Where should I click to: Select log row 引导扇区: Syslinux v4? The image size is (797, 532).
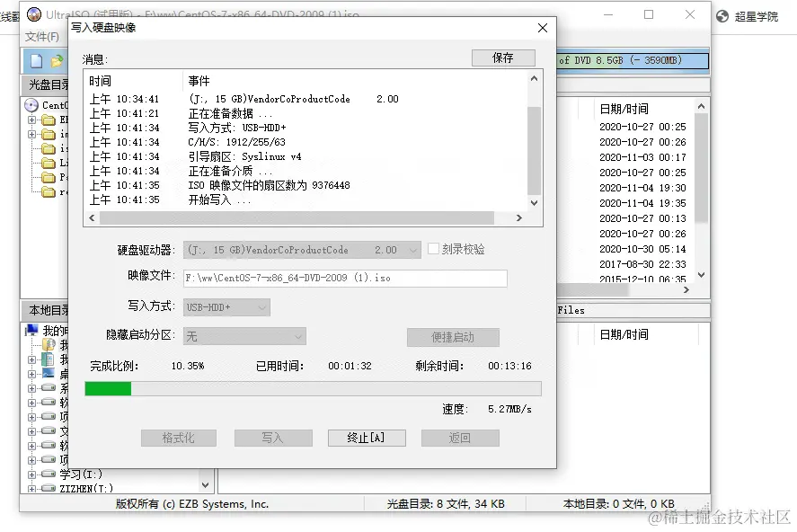245,156
